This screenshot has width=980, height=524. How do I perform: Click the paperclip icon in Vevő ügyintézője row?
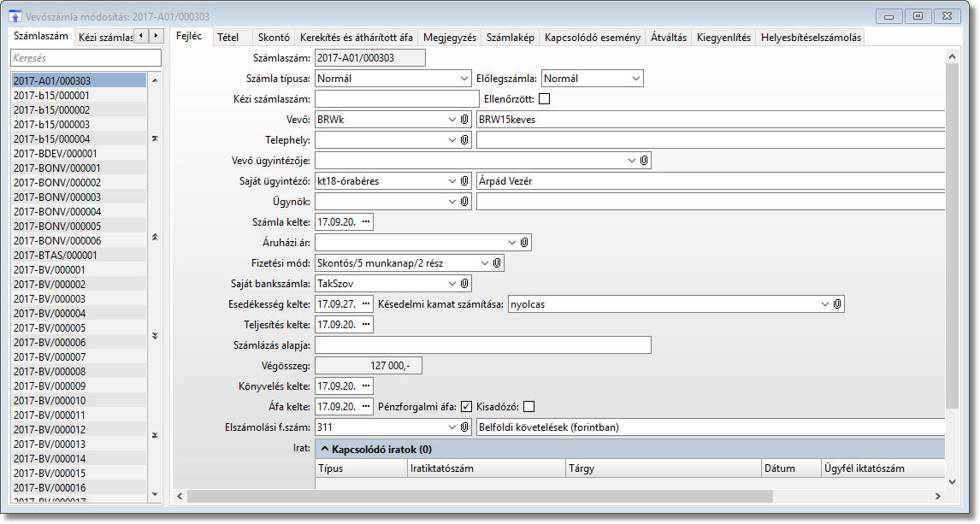pos(644,161)
